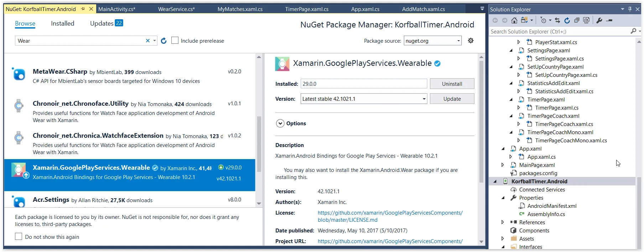Click the verified badge next to Wearable title
The image size is (644, 252).
(437, 63)
